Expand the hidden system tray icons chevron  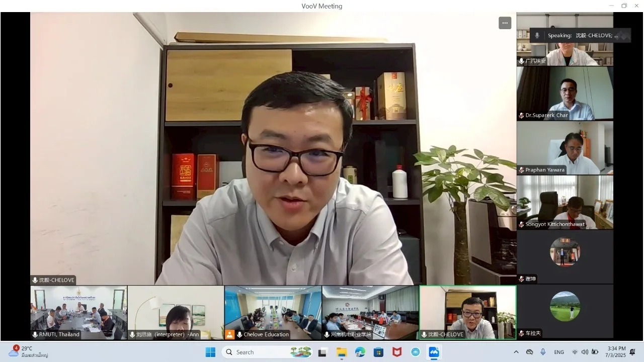point(516,352)
